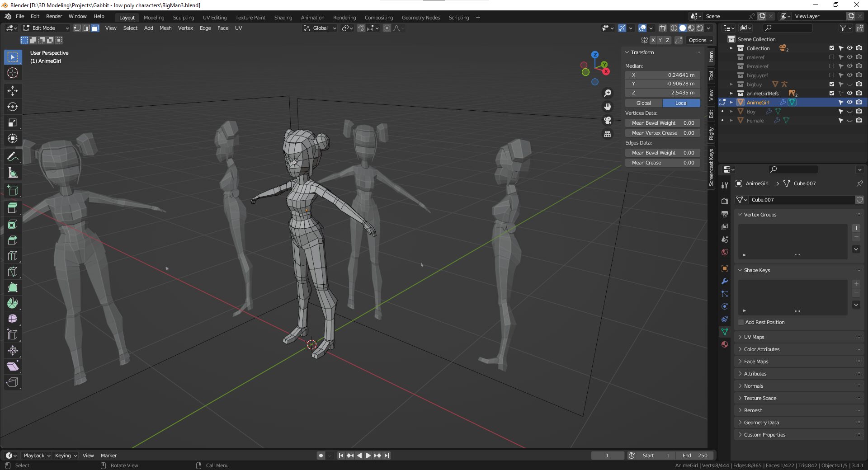Screen dimensions: 868x470
Task: Select the Cursor tool
Action: point(13,73)
